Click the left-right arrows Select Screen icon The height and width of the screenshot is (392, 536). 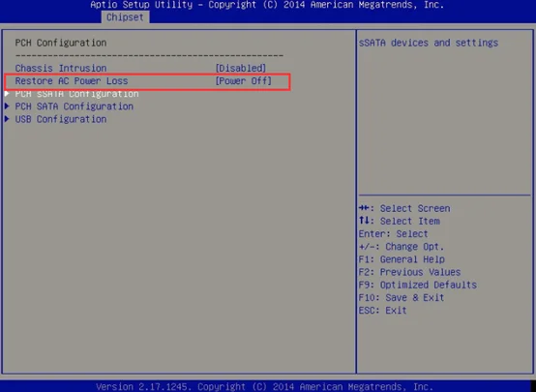point(364,208)
